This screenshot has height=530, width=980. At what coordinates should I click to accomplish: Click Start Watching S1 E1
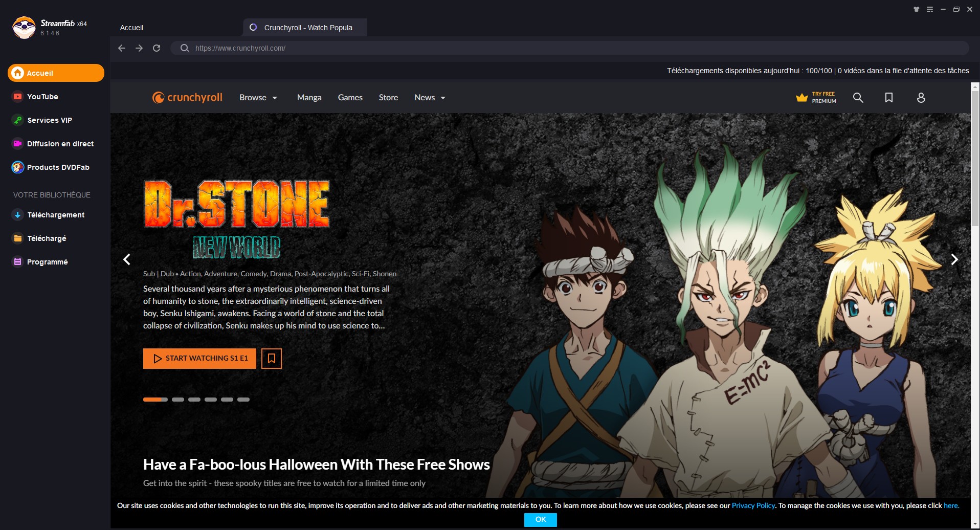[x=199, y=358]
